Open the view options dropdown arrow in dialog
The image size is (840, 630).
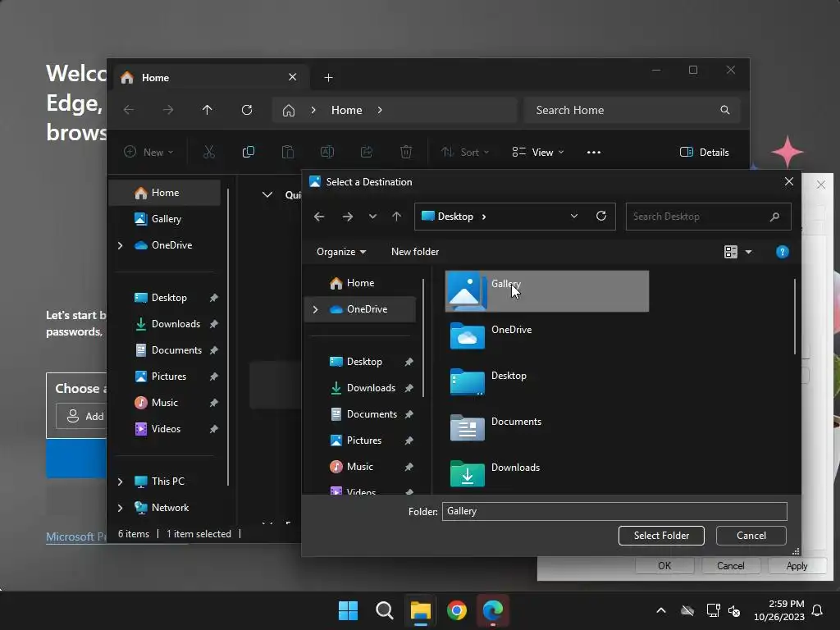748,252
